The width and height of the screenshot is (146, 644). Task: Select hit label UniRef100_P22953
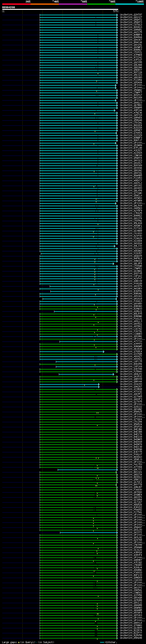click(x=131, y=178)
